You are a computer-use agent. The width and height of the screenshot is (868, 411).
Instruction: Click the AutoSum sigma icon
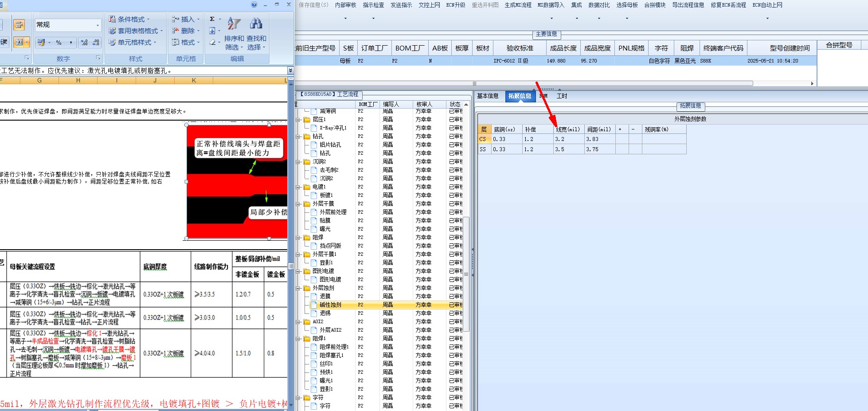[212, 19]
